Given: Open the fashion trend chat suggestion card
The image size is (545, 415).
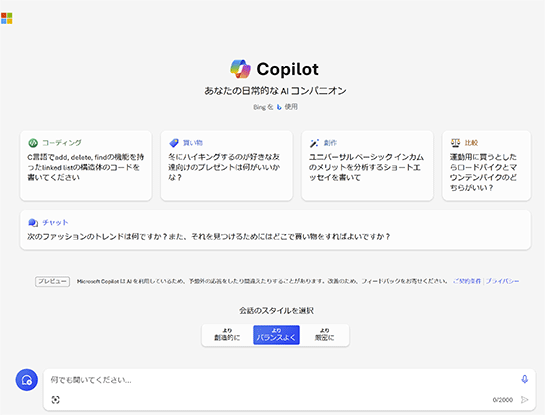Looking at the screenshot, I should (x=275, y=229).
